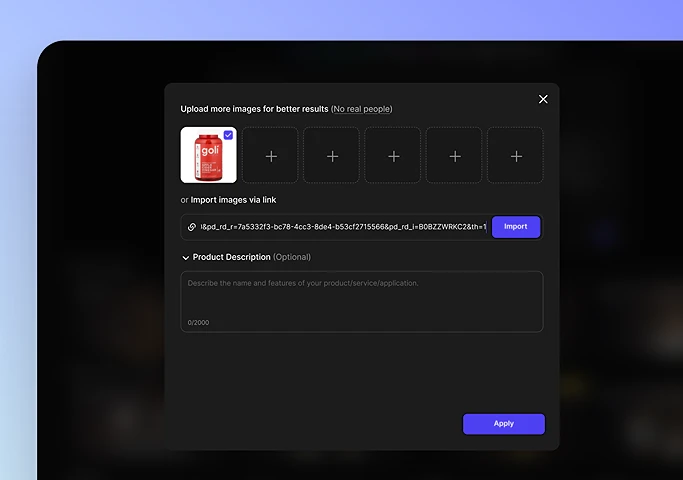This screenshot has height=480, width=683.
Task: Open the "No real people" underlined hint
Action: 362,109
